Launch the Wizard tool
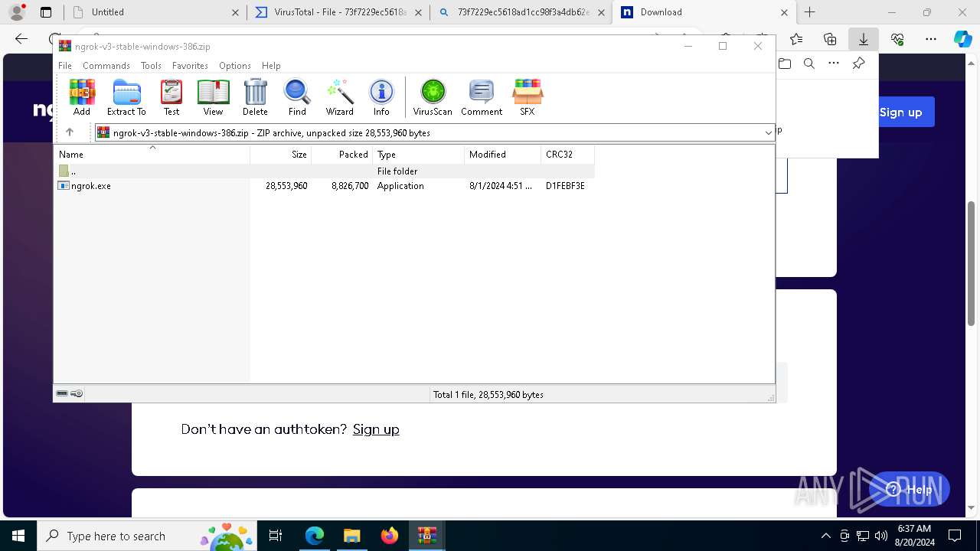The height and width of the screenshot is (551, 980). 339,97
